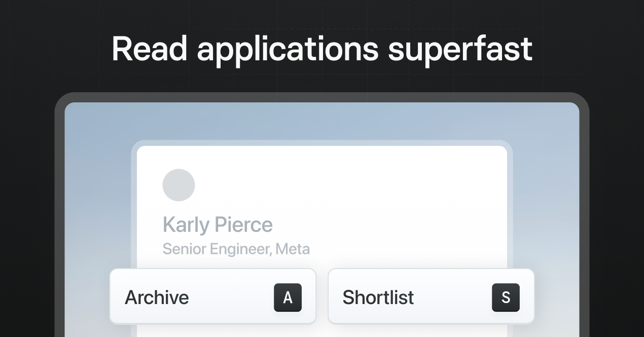Click the word "Meta" in the subtitle
Viewport: 644px width, 337px height.
click(293, 249)
